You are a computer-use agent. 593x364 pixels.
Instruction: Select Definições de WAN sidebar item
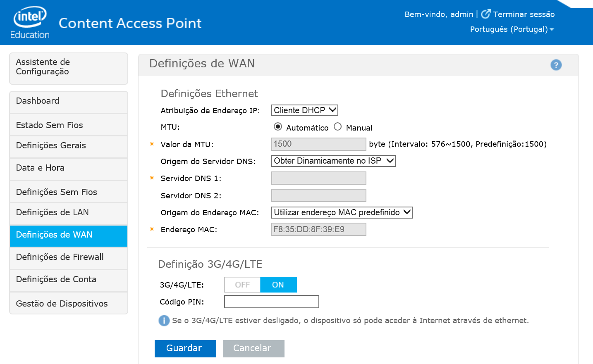(69, 236)
